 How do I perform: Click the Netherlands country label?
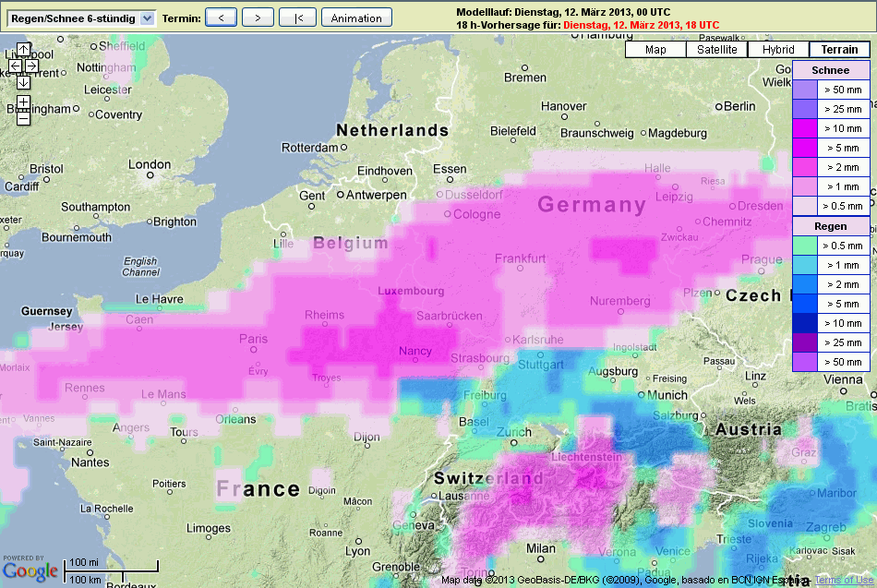pyautogui.click(x=392, y=130)
